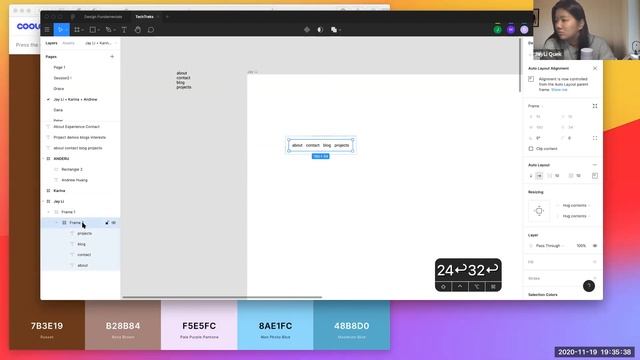640x360 pixels.
Task: Switch to the Assets tab
Action: pos(68,43)
